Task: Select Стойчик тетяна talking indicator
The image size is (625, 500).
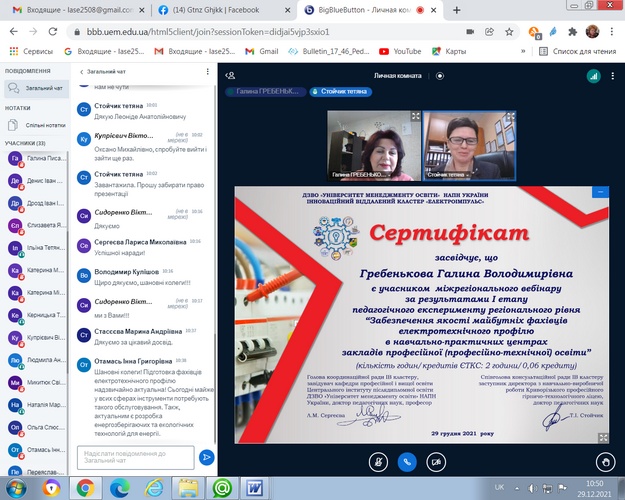Action: (340, 91)
